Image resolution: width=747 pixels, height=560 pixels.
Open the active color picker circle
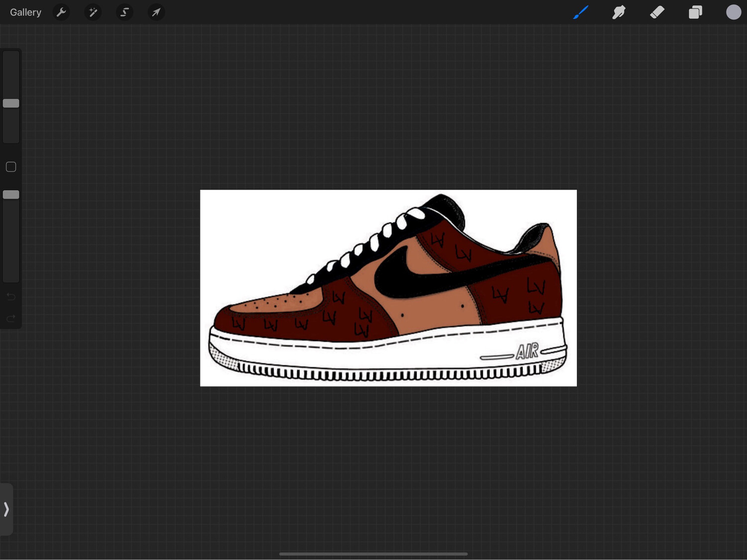pos(734,12)
